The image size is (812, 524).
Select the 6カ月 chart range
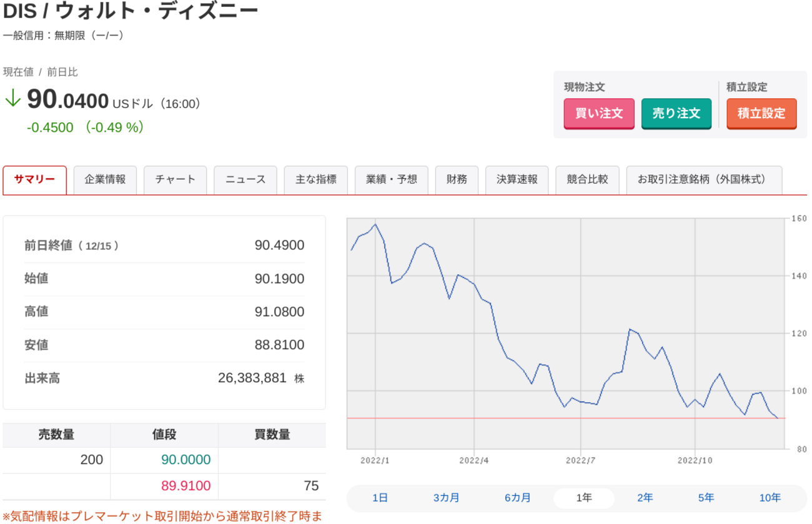(518, 498)
